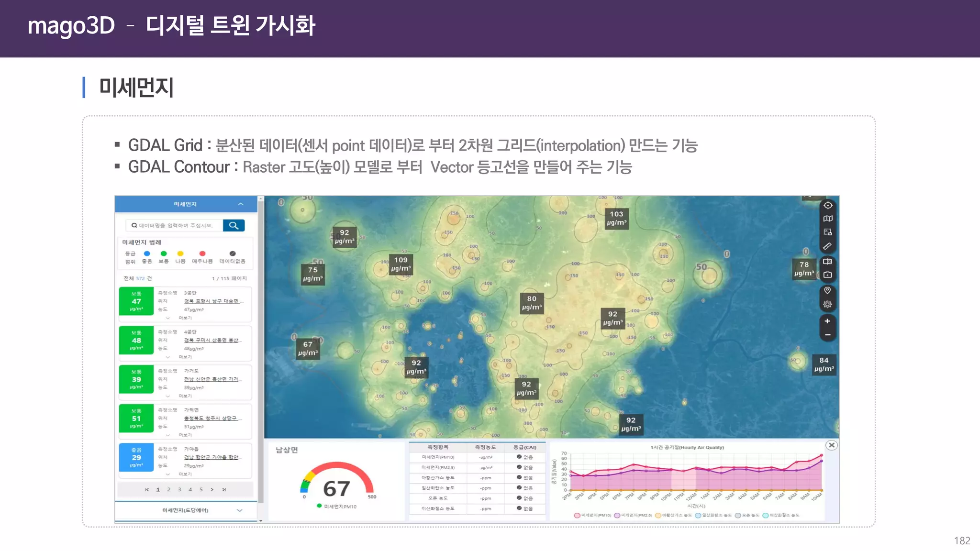Click the 78 µg/m³ map label

804,269
